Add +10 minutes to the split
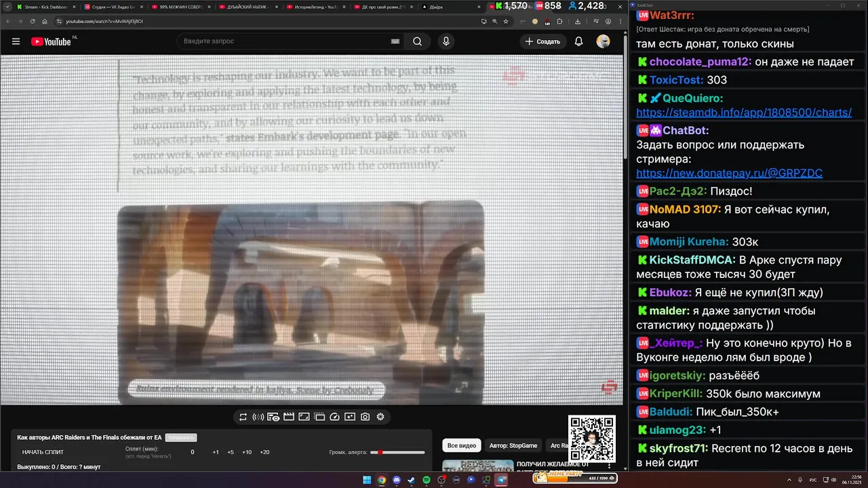The height and width of the screenshot is (488, 868). [247, 452]
